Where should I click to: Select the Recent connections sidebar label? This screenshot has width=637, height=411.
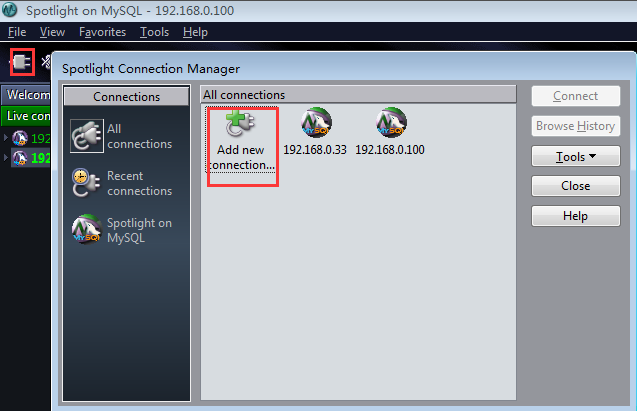[x=139, y=183]
